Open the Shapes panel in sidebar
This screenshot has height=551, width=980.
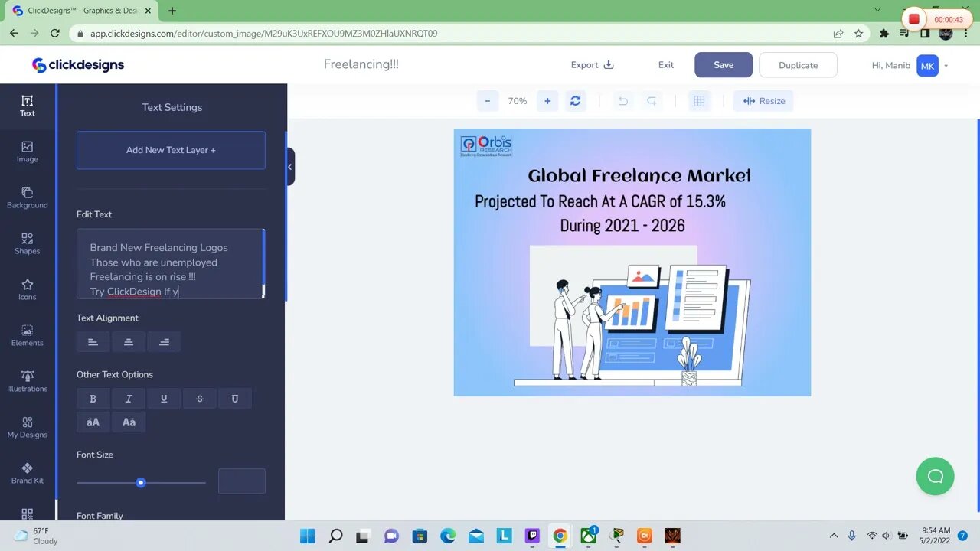tap(28, 244)
